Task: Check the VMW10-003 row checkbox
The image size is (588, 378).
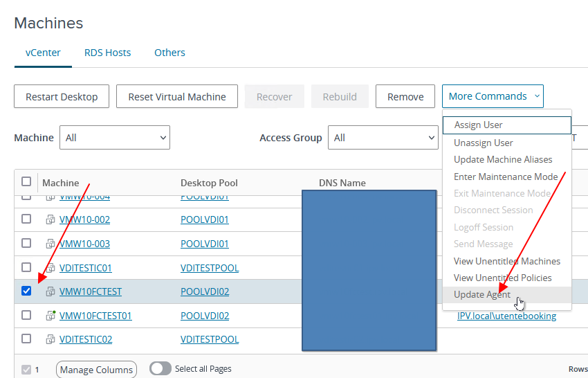Action: [x=26, y=243]
